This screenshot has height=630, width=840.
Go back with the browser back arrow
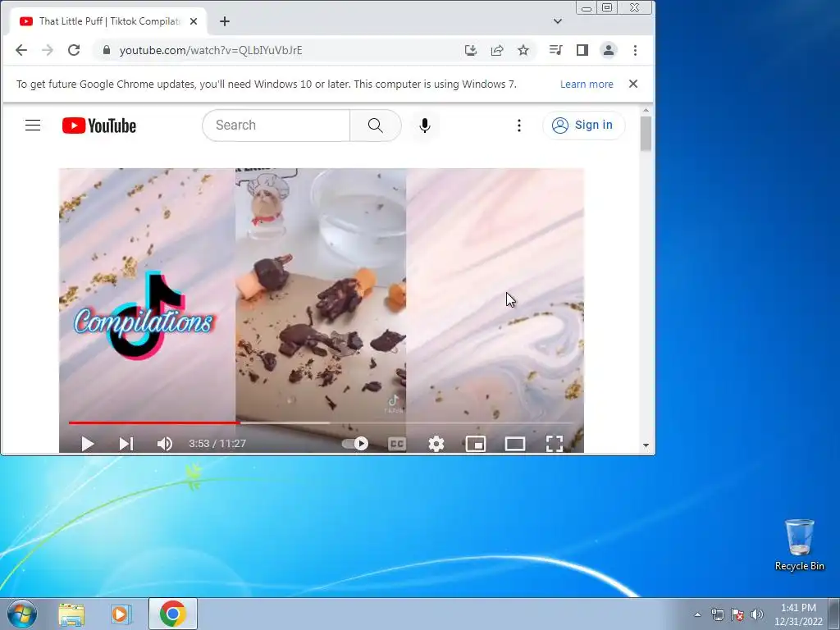click(x=21, y=50)
